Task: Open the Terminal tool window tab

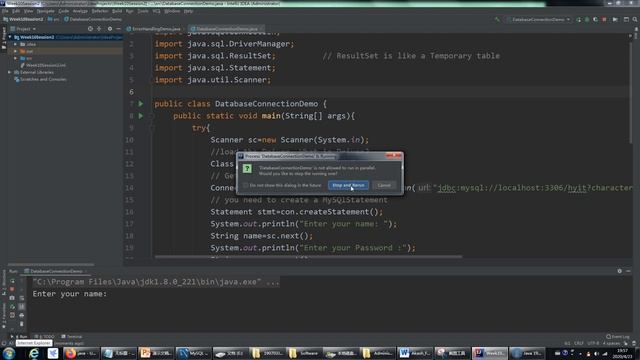Action: pyautogui.click(x=72, y=337)
